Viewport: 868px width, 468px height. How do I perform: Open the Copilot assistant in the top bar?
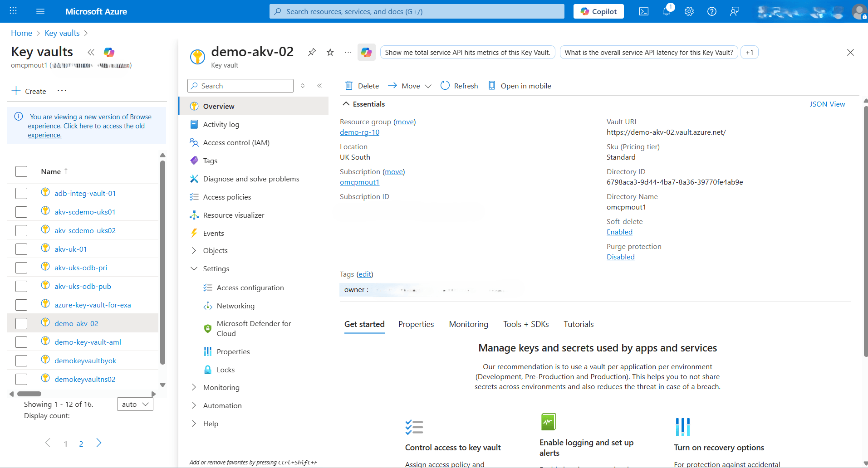598,11
